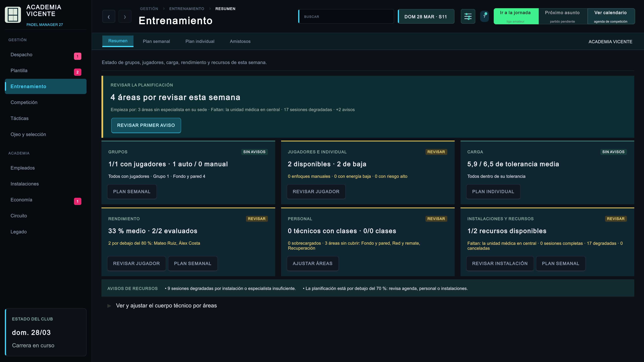Open Tácticas in the sidebar
The height and width of the screenshot is (362, 644).
(45, 118)
